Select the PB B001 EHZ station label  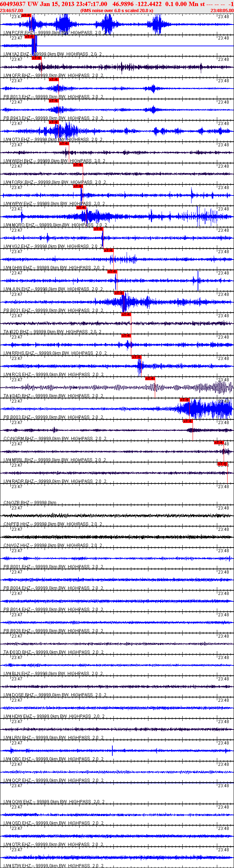17,567
